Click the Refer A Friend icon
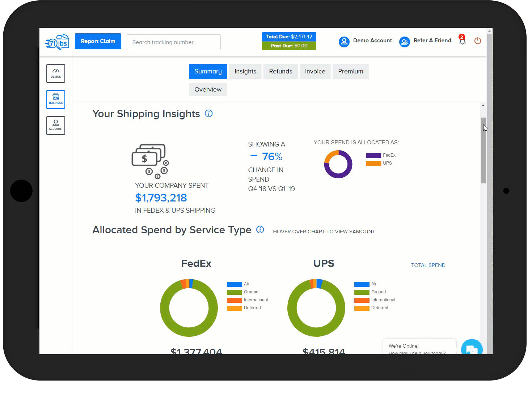 tap(404, 42)
